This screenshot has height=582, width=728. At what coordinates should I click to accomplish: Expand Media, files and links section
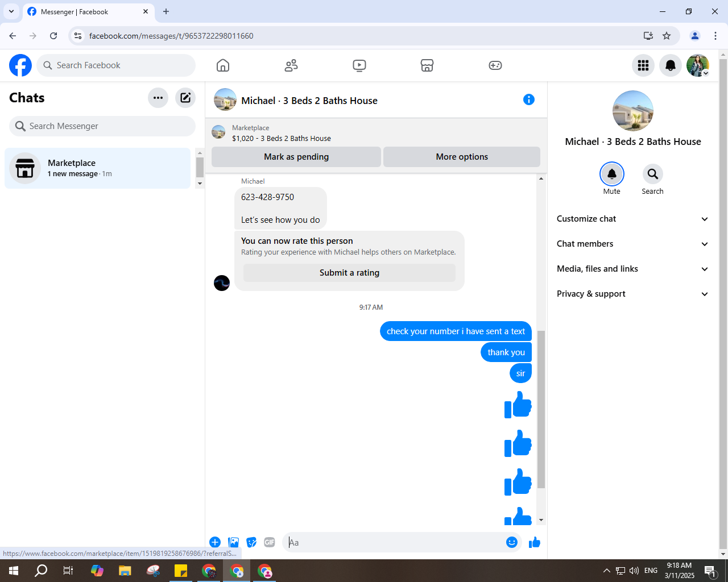point(633,269)
